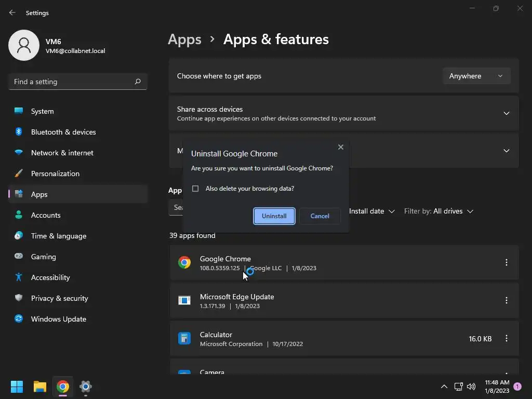Select System in the sidebar
This screenshot has height=399, width=532.
[x=42, y=111]
